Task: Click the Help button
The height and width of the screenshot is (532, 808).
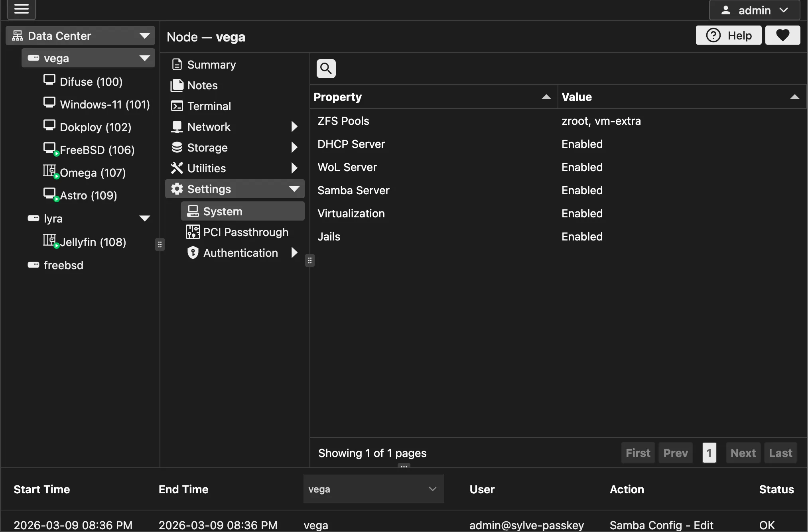Action: pyautogui.click(x=728, y=35)
